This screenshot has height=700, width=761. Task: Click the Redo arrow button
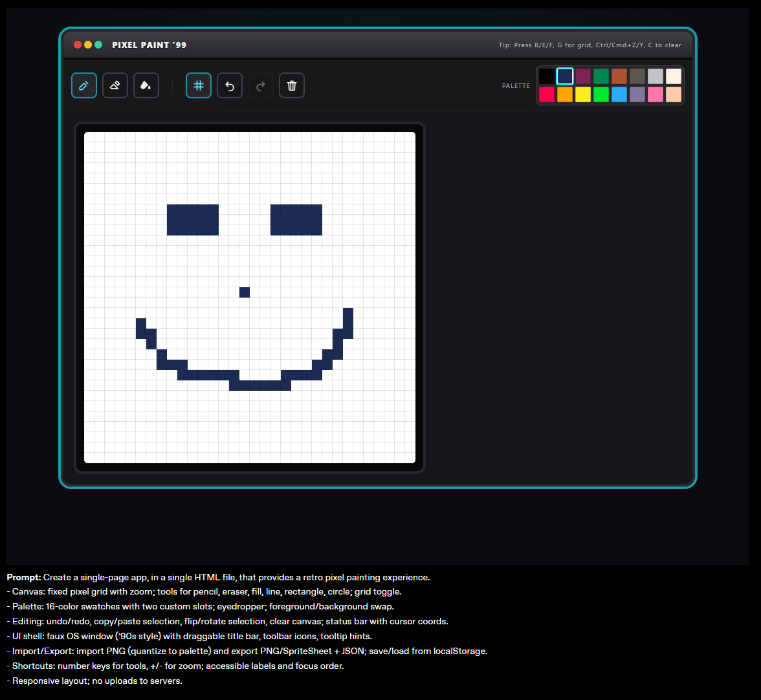point(261,85)
